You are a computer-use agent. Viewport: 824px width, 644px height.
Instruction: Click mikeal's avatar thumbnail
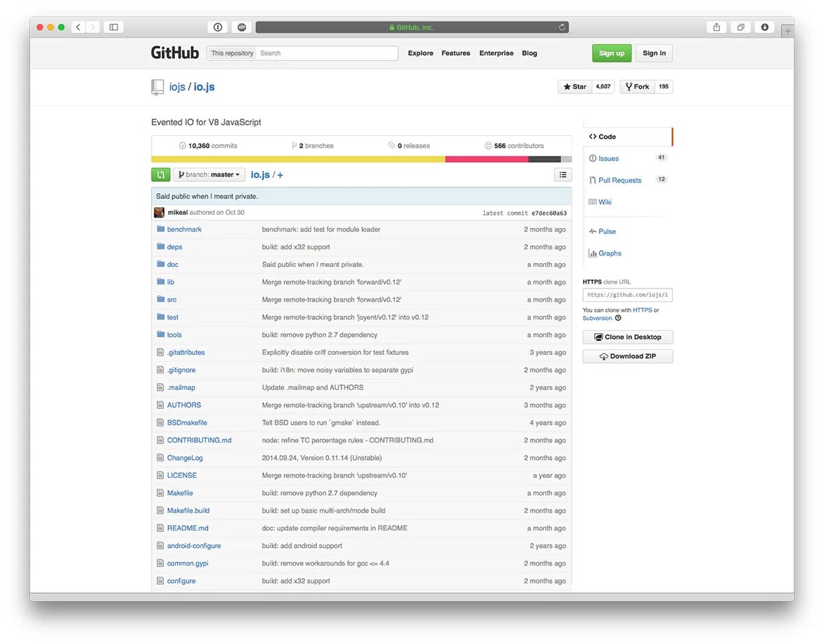(x=159, y=212)
